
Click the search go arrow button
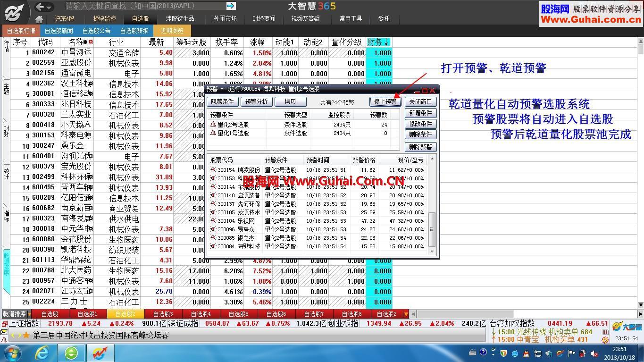click(x=231, y=6)
